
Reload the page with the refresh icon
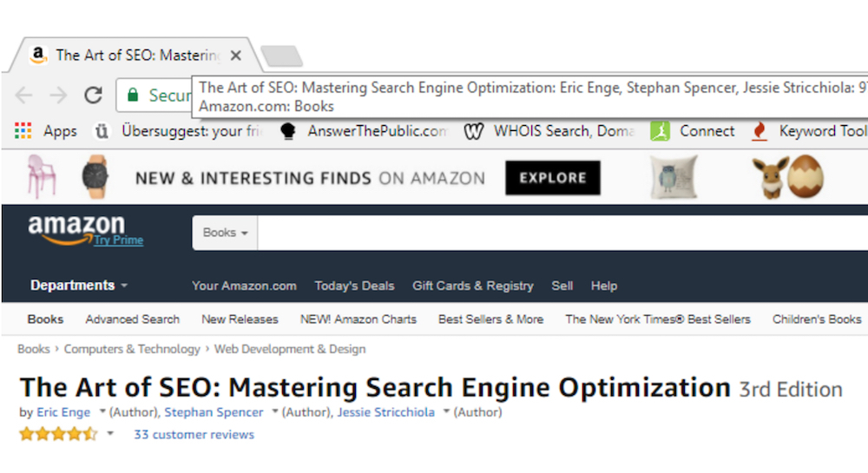[93, 95]
